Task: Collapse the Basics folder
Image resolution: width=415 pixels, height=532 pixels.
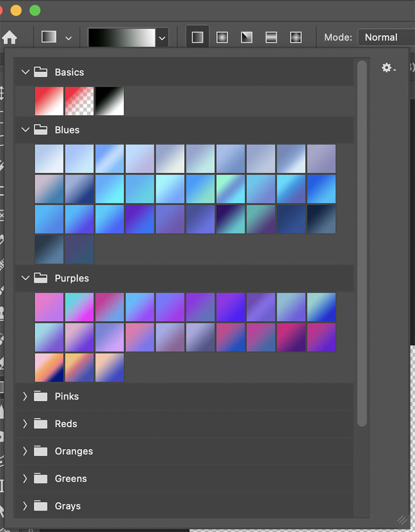Action: (25, 72)
